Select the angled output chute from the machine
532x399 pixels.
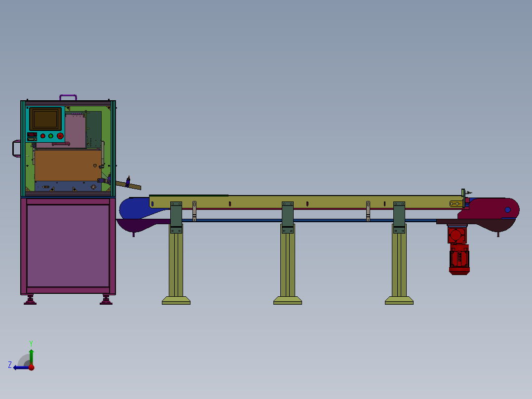pyautogui.click(x=128, y=185)
